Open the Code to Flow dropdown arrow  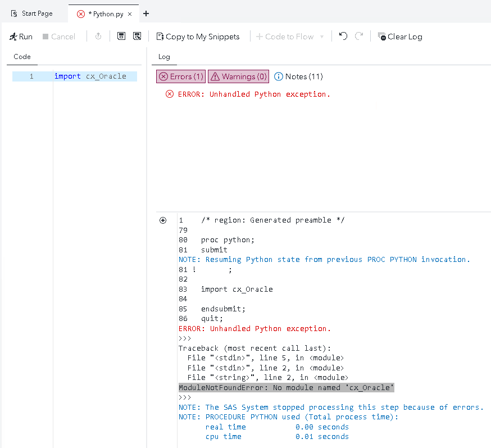coord(322,37)
